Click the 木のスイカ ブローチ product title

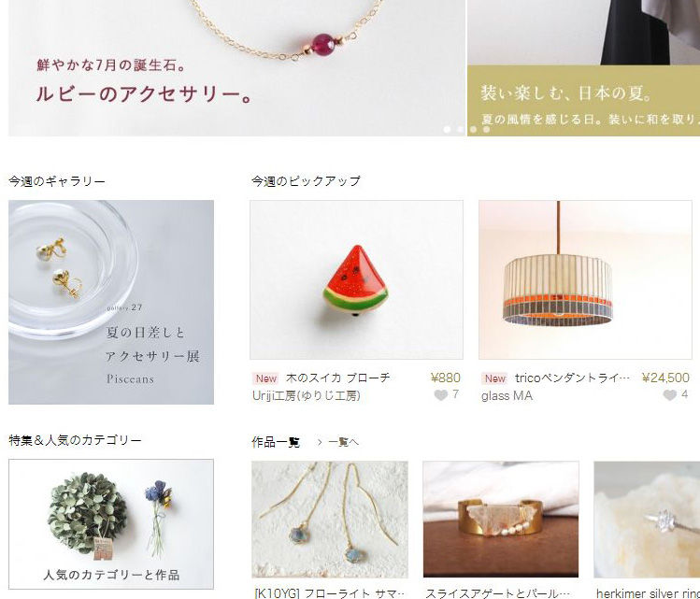pos(338,378)
